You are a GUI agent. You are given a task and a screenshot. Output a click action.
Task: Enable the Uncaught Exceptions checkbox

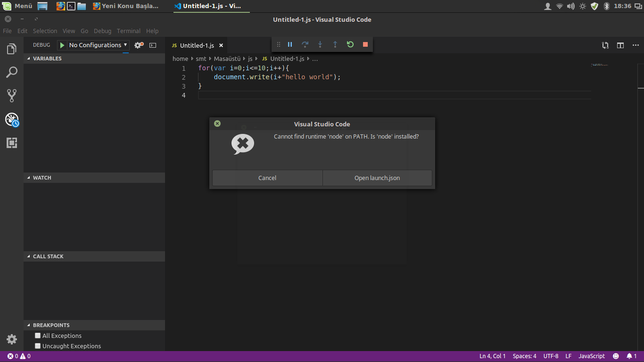coord(38,346)
